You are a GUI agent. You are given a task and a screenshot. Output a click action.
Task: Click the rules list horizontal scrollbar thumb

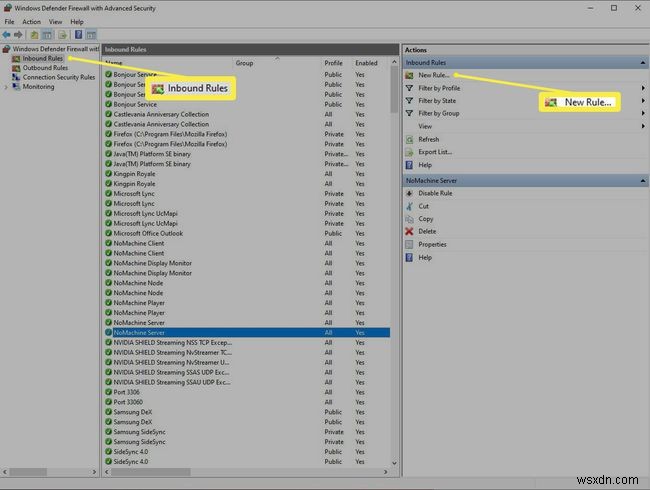coord(151,472)
